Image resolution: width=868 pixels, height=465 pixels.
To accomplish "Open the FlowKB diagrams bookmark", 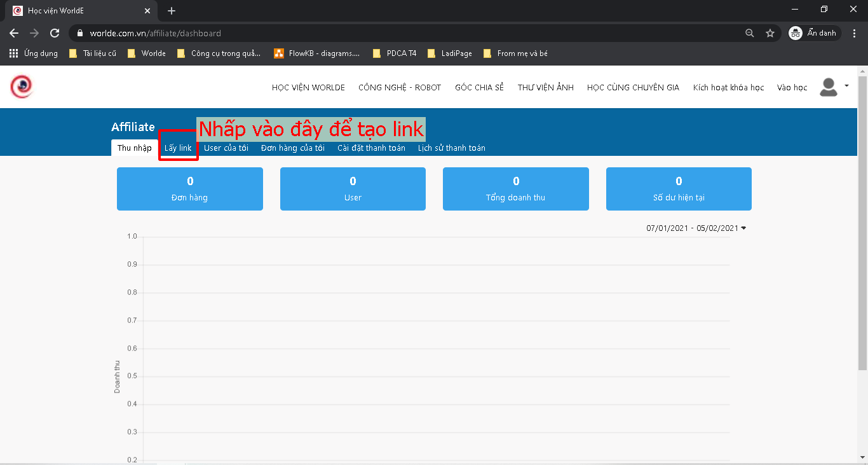I will pyautogui.click(x=316, y=53).
